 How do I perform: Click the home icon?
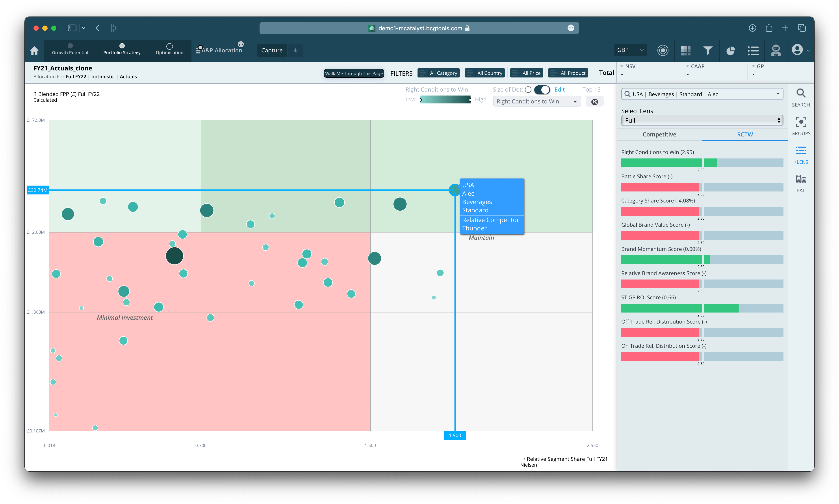point(34,51)
